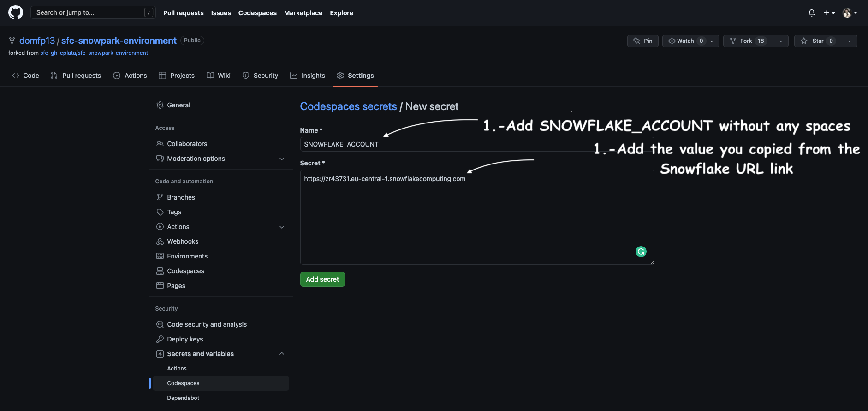Open the Watch dropdown arrow
Image resolution: width=868 pixels, height=411 pixels.
[712, 41]
